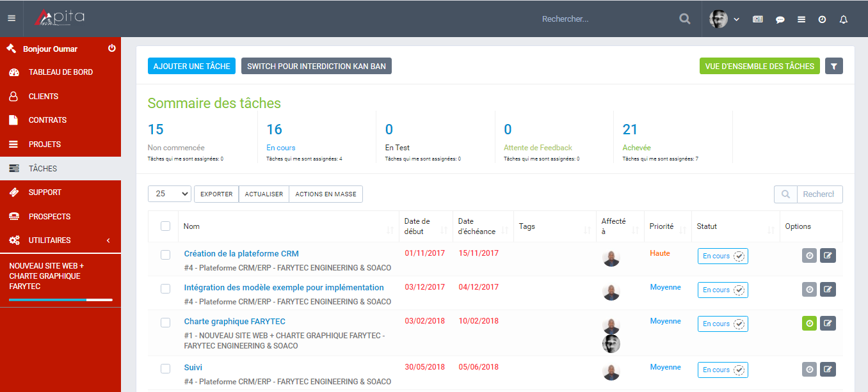868x392 pixels.
Task: Start timer for Création de la plateforme CRM
Action: [810, 256]
